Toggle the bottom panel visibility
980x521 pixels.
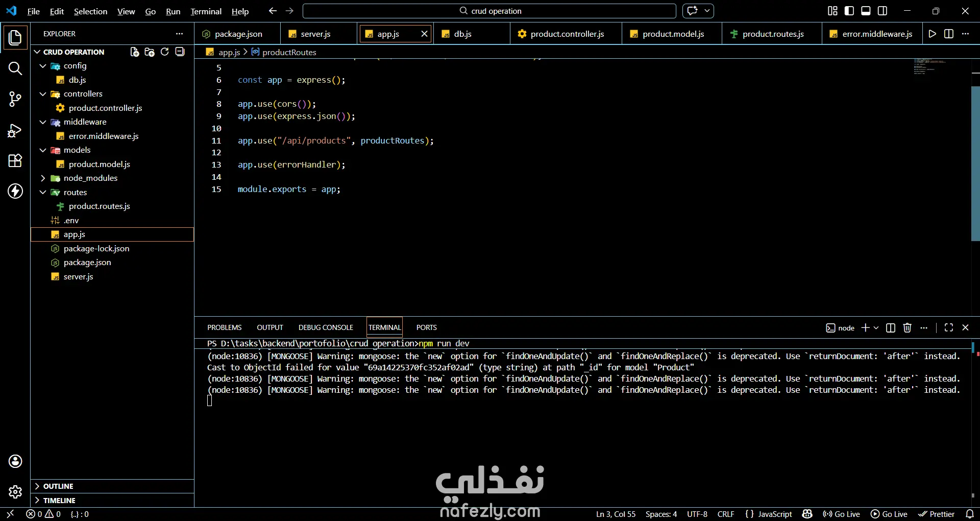[866, 11]
